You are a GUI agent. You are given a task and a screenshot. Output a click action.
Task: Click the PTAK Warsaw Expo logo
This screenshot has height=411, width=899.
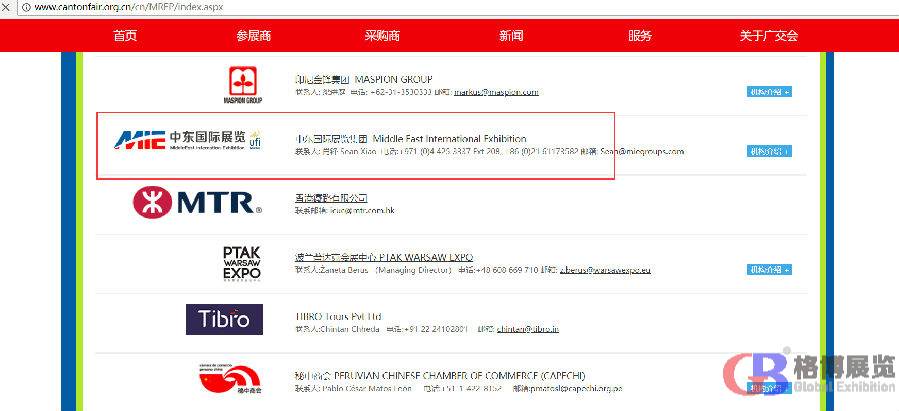click(x=241, y=264)
